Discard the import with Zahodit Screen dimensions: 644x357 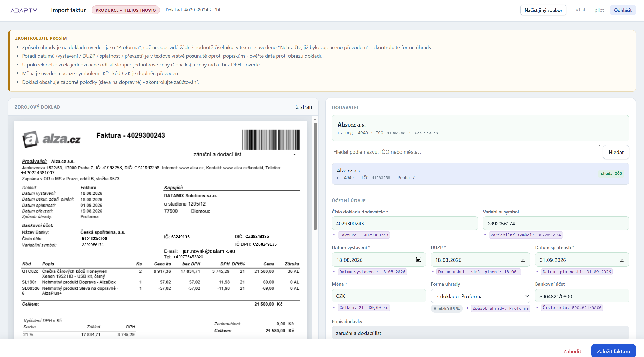[x=572, y=351]
